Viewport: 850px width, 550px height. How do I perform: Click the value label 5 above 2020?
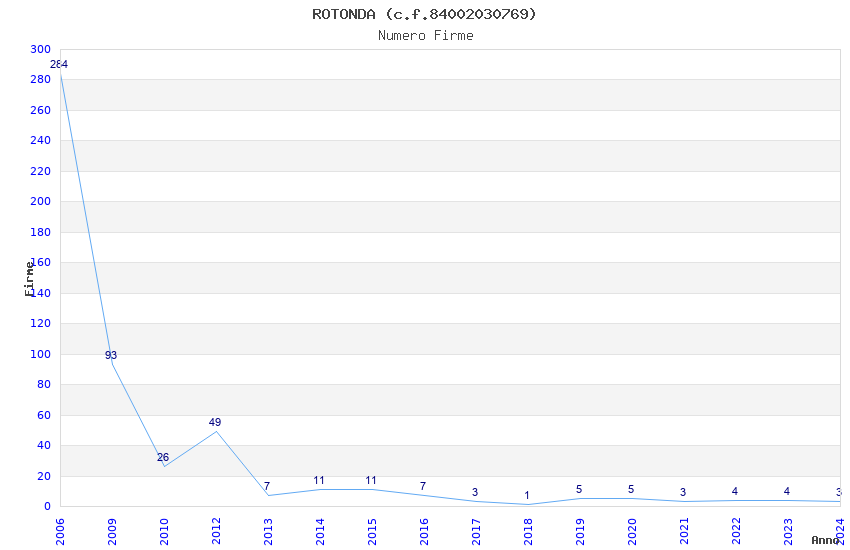tap(631, 489)
